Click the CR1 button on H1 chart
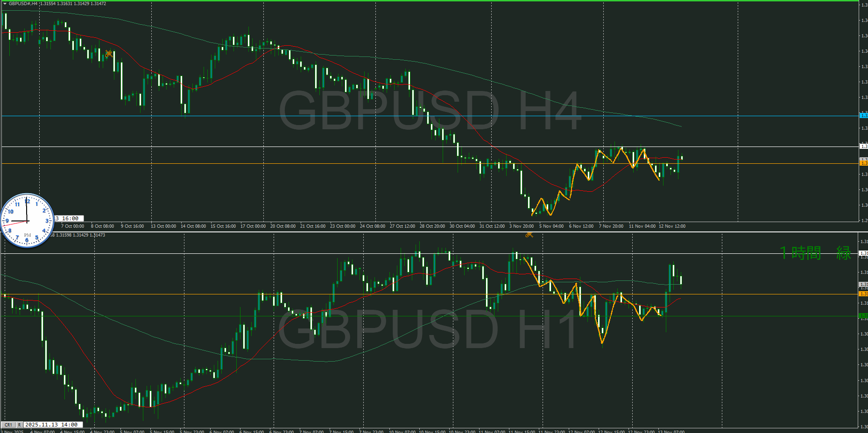This screenshot has width=868, height=433. tap(8, 425)
